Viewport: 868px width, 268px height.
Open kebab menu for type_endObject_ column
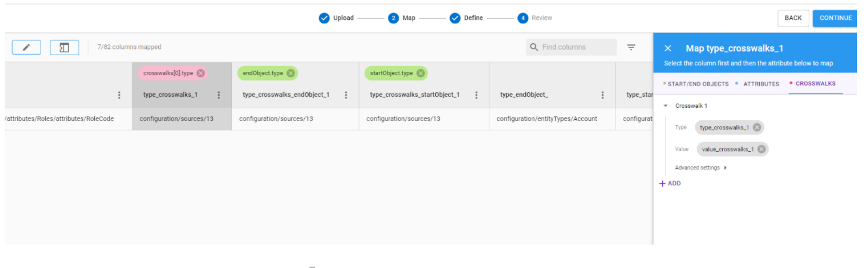point(603,95)
